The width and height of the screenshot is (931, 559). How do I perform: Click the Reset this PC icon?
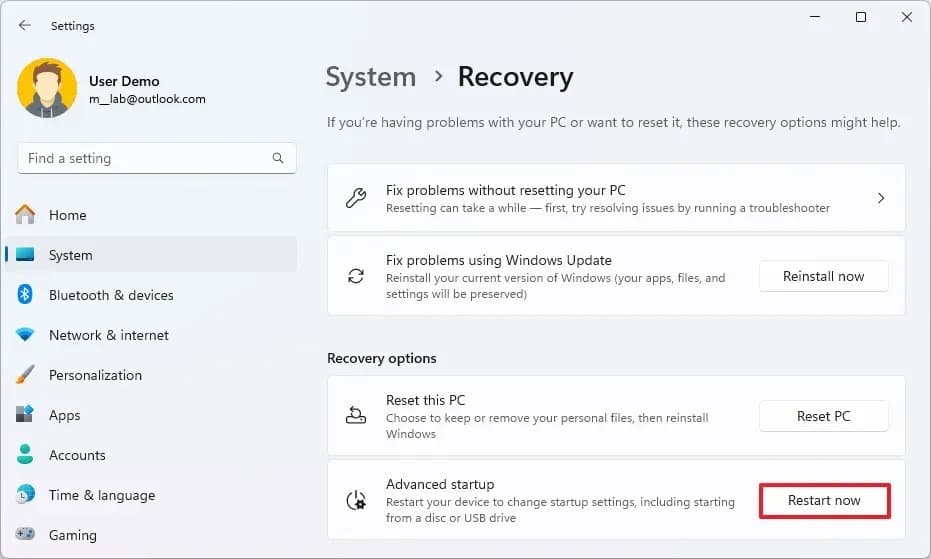point(356,415)
